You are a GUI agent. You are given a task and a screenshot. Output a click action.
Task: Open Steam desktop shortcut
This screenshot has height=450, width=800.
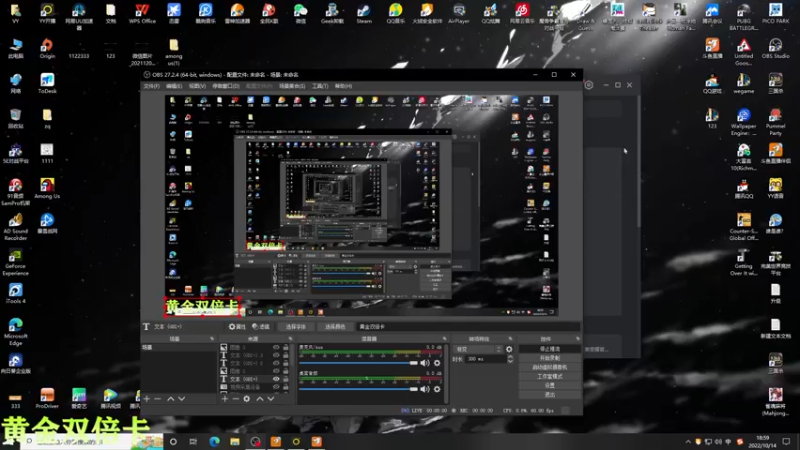pos(364,14)
